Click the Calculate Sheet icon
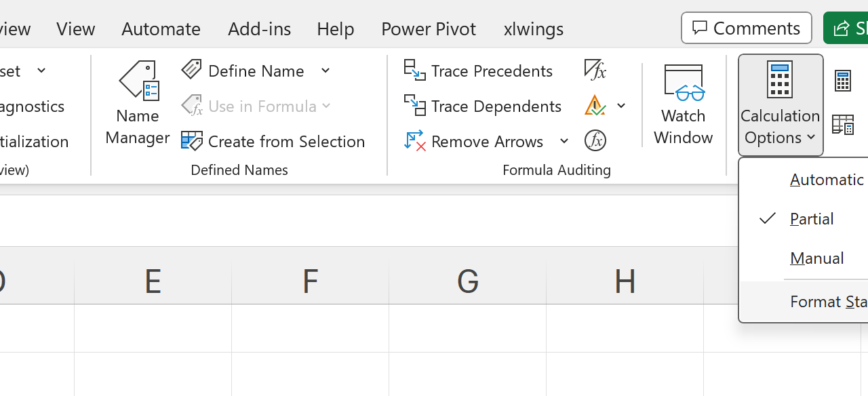Viewport: 868px width, 396px height. [x=843, y=125]
